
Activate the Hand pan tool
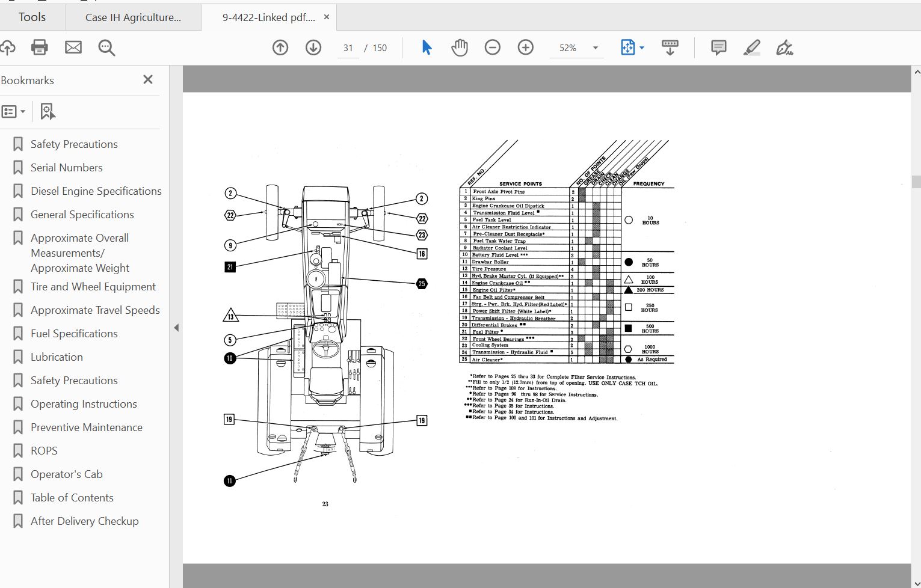[x=460, y=47]
